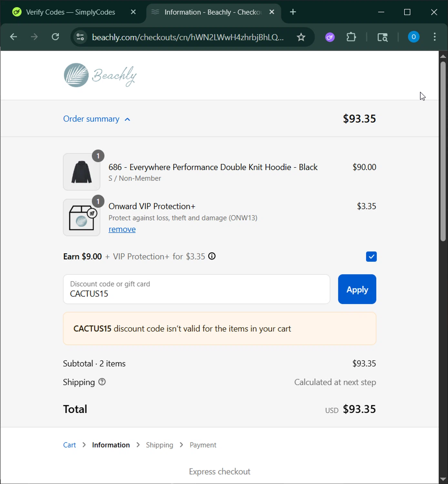Click the hoodie product name text

tap(213, 167)
